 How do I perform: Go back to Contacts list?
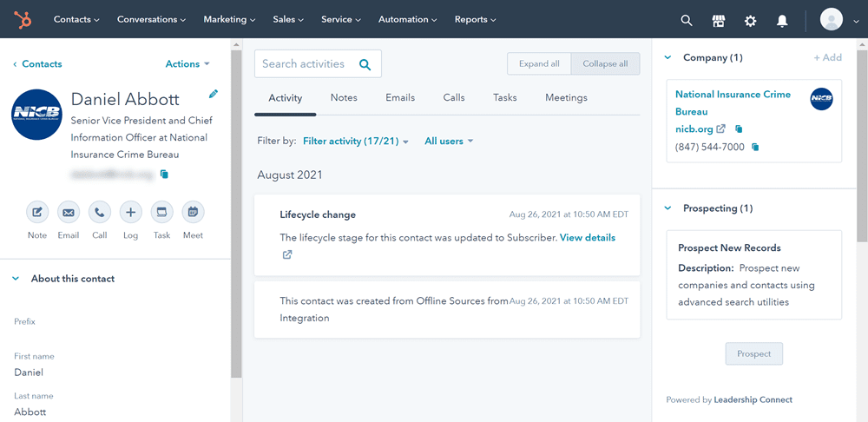(37, 64)
